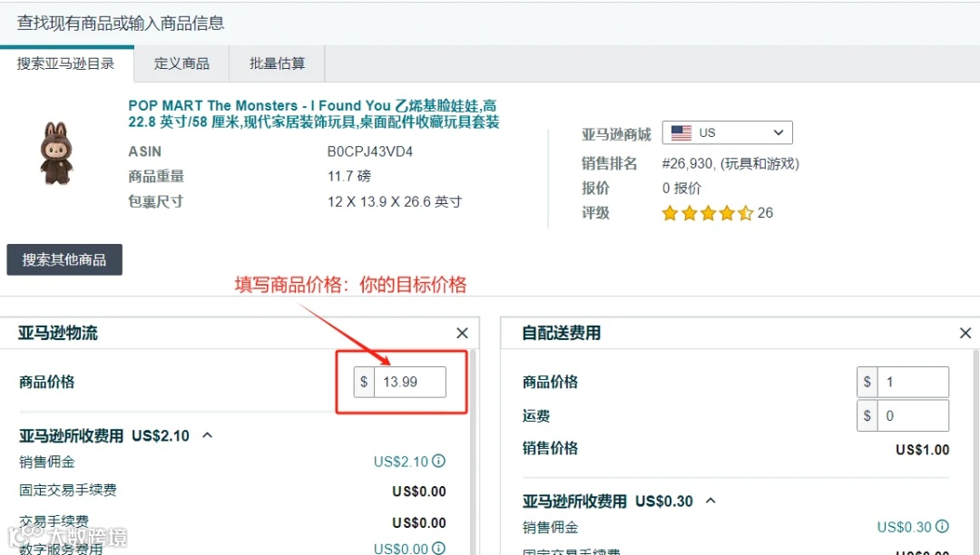Open the 批量估算 tab
Viewport: 980px width, 555px height.
point(277,63)
